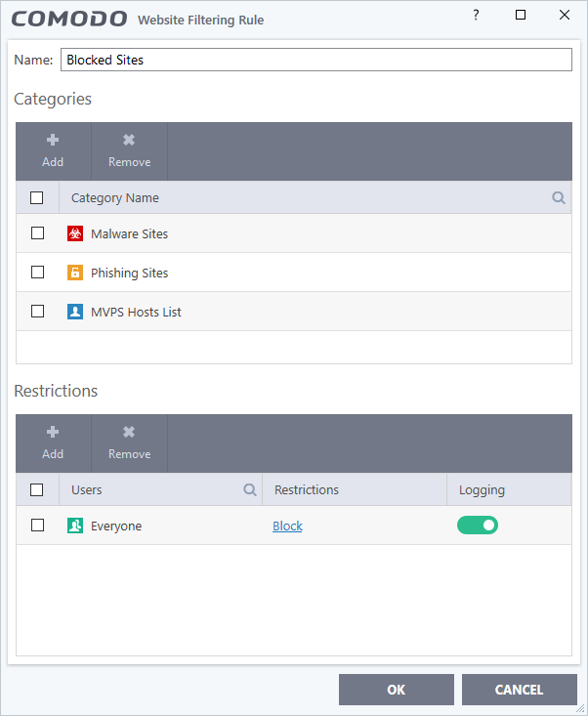
Task: Click the orange Phishing Sites lock icon
Action: [x=75, y=274]
